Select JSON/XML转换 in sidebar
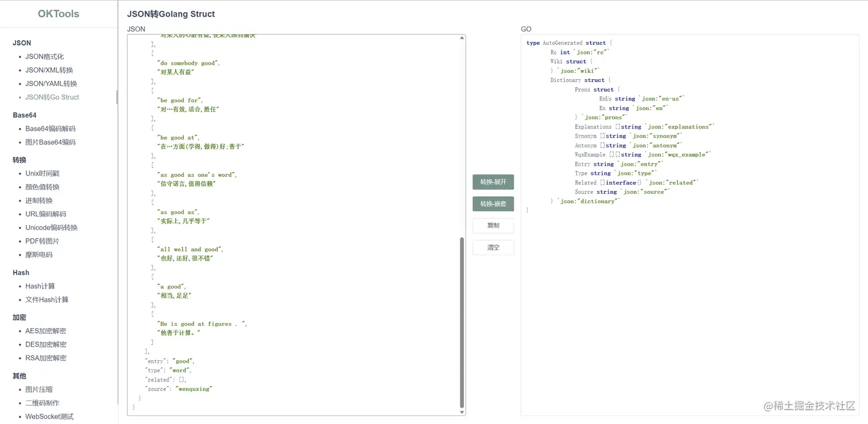The height and width of the screenshot is (424, 868). 49,70
